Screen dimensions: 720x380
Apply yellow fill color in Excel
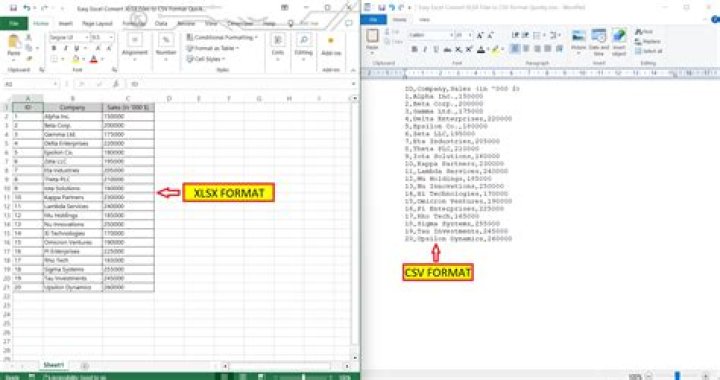[76, 59]
